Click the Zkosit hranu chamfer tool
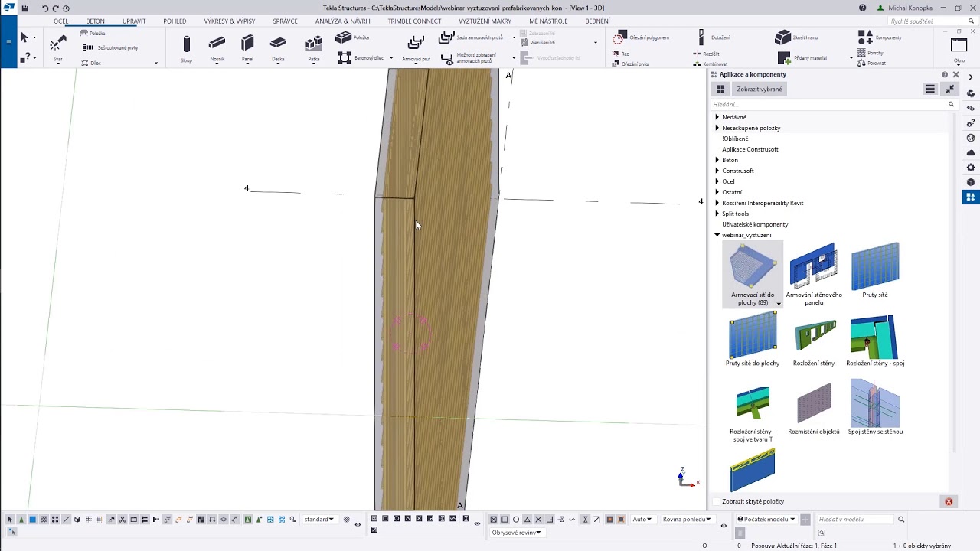This screenshot has width=980, height=551. pyautogui.click(x=796, y=37)
